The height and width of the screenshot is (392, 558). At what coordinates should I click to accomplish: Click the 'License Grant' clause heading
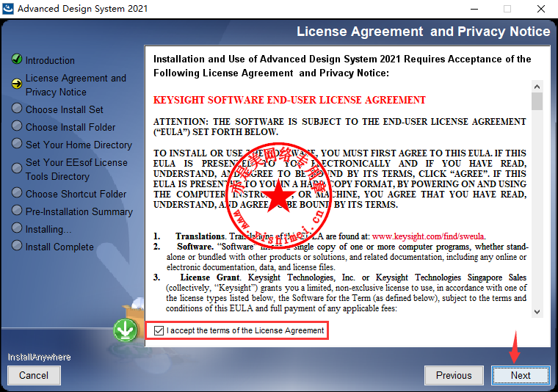210,277
